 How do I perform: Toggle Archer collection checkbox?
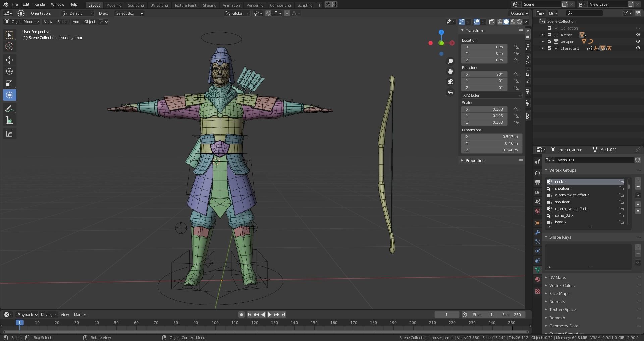pyautogui.click(x=549, y=35)
